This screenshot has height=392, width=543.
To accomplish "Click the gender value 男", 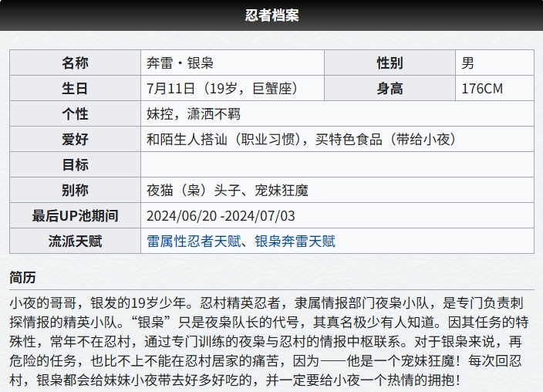I will click(x=468, y=63).
